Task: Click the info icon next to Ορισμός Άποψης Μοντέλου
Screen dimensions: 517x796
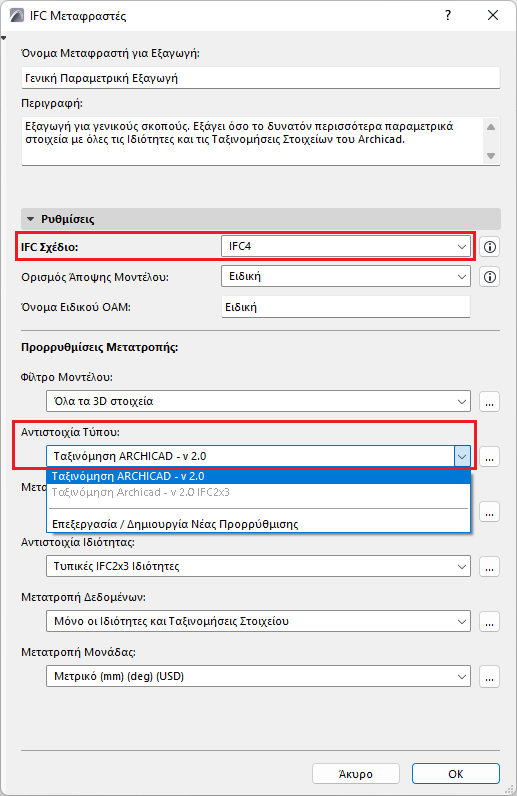Action: [x=490, y=277]
